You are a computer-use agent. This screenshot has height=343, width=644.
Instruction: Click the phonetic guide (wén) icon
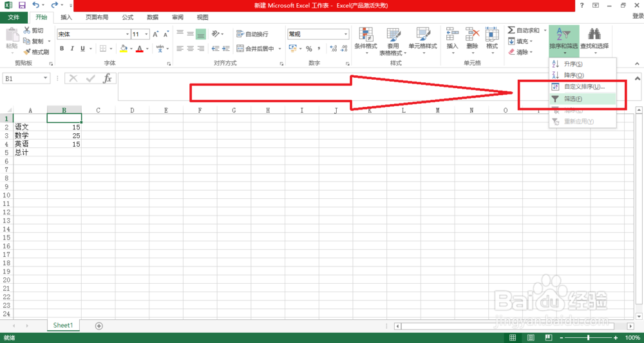(x=160, y=48)
